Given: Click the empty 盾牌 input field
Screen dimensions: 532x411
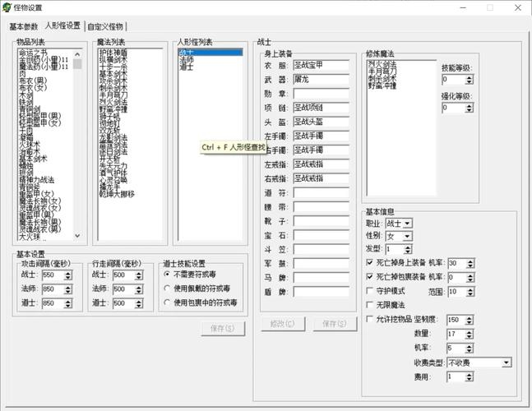Looking at the screenshot, I should point(321,292).
